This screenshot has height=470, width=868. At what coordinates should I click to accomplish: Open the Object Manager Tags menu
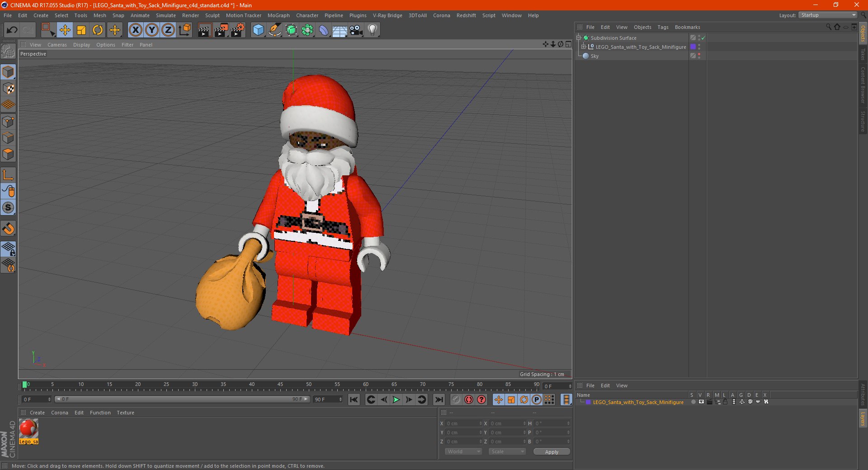tap(663, 27)
